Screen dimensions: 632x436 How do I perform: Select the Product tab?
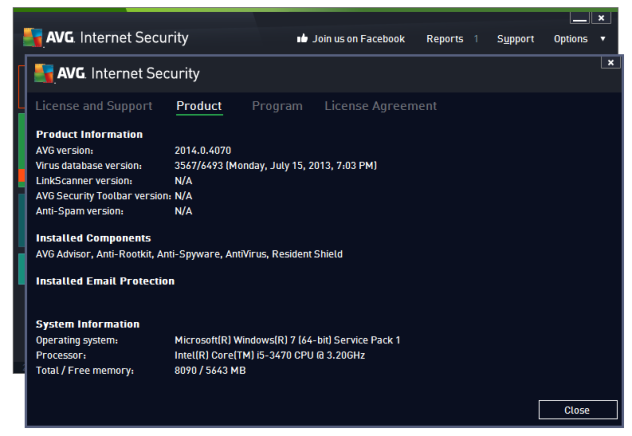[x=199, y=106]
